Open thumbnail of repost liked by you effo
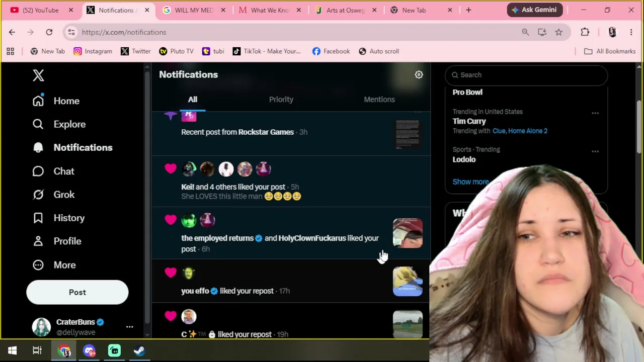 pos(408,282)
